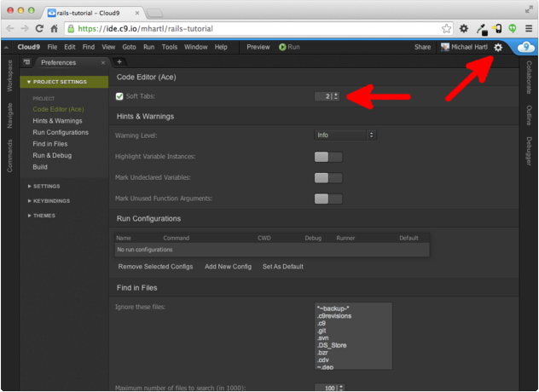Toggle Highlight Variable Instances switch
Viewport: 539px width, 392px height.
pyautogui.click(x=327, y=157)
